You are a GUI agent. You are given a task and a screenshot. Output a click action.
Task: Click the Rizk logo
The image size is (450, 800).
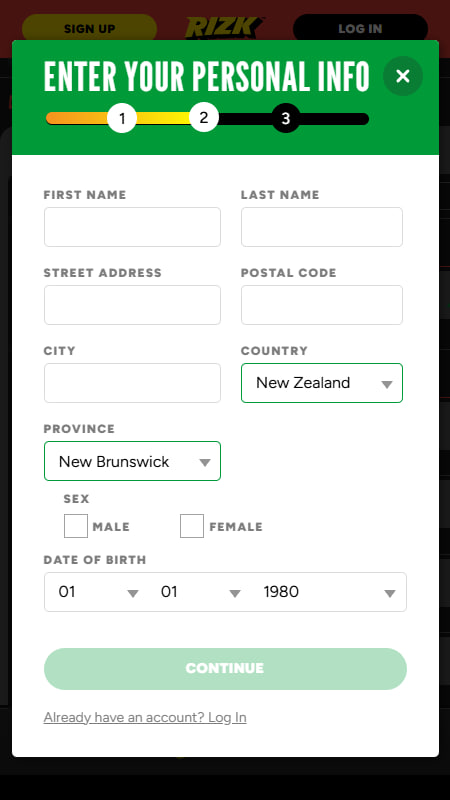tap(225, 27)
